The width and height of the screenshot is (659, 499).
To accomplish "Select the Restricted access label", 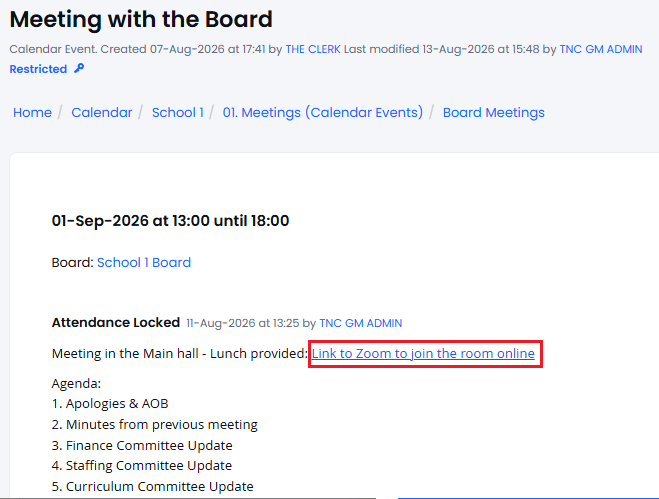I will (x=38, y=69).
